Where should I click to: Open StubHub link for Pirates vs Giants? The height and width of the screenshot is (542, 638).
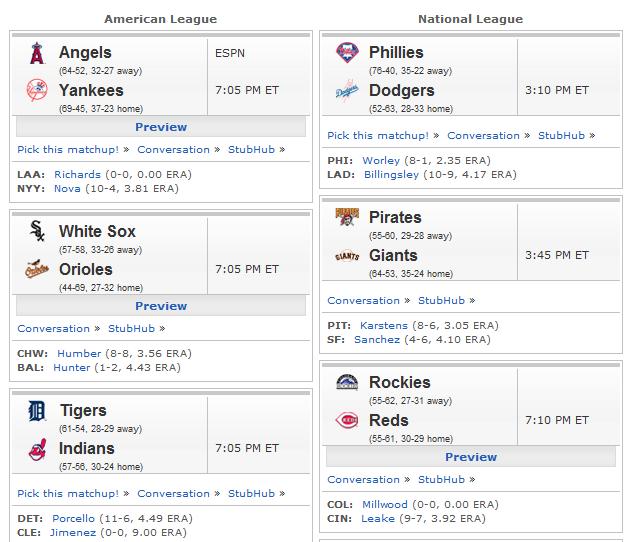(441, 301)
